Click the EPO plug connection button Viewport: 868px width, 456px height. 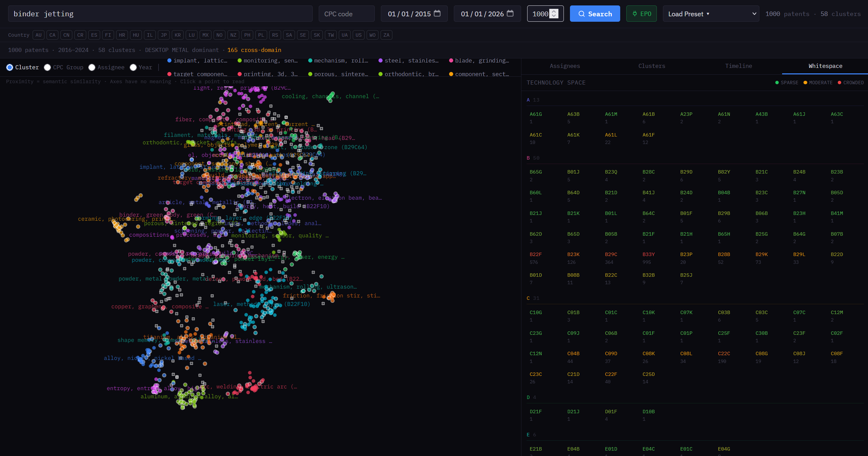(x=641, y=14)
